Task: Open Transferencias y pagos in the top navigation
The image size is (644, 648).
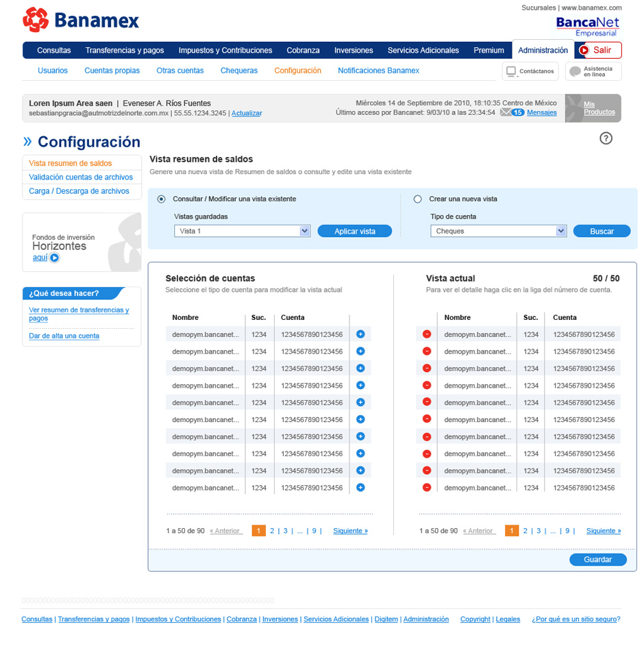Action: 125,51
